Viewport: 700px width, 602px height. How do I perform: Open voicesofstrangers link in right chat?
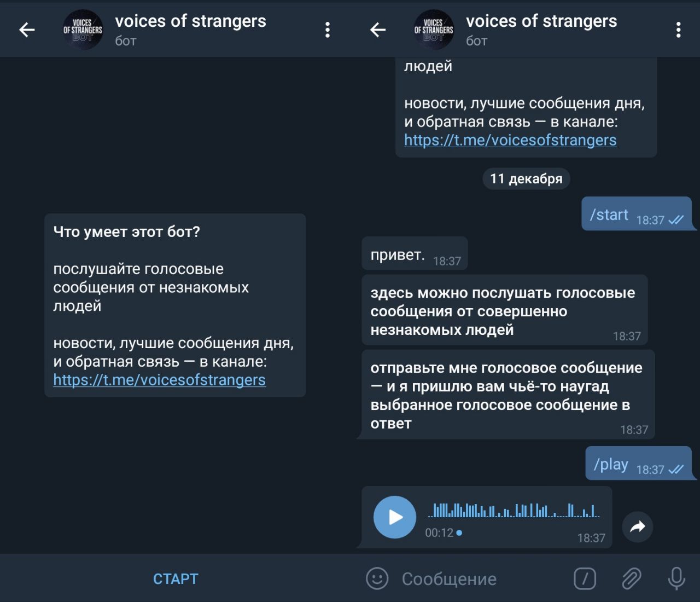click(510, 140)
